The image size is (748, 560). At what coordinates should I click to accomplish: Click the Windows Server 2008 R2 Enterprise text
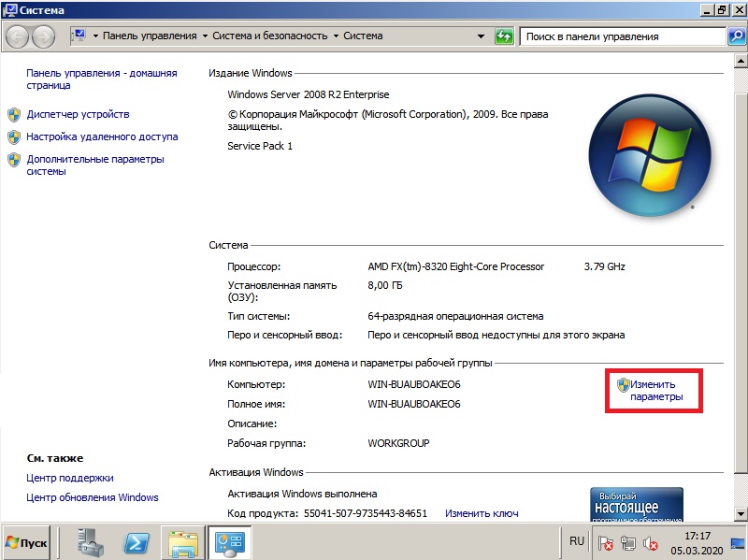pyautogui.click(x=309, y=94)
